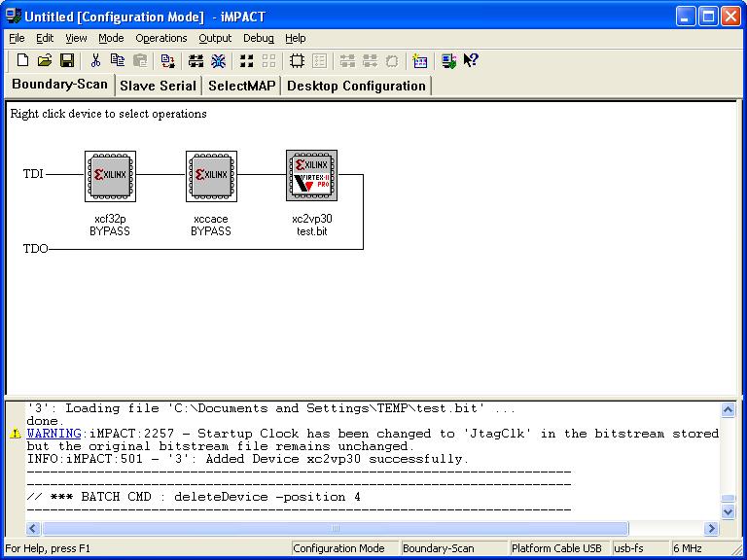This screenshot has height=560, width=747.
Task: Switch to the Slave Serial tab
Action: tap(158, 86)
